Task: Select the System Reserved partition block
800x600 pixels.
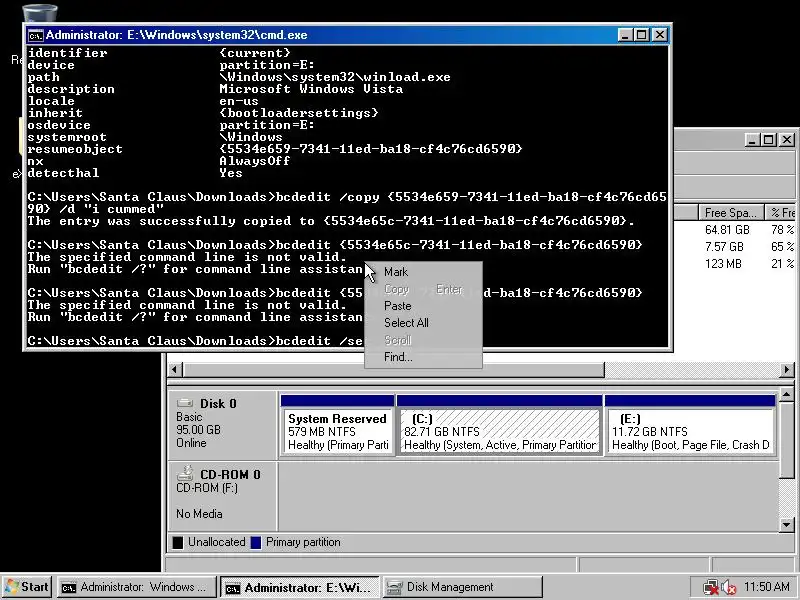Action: click(337, 426)
